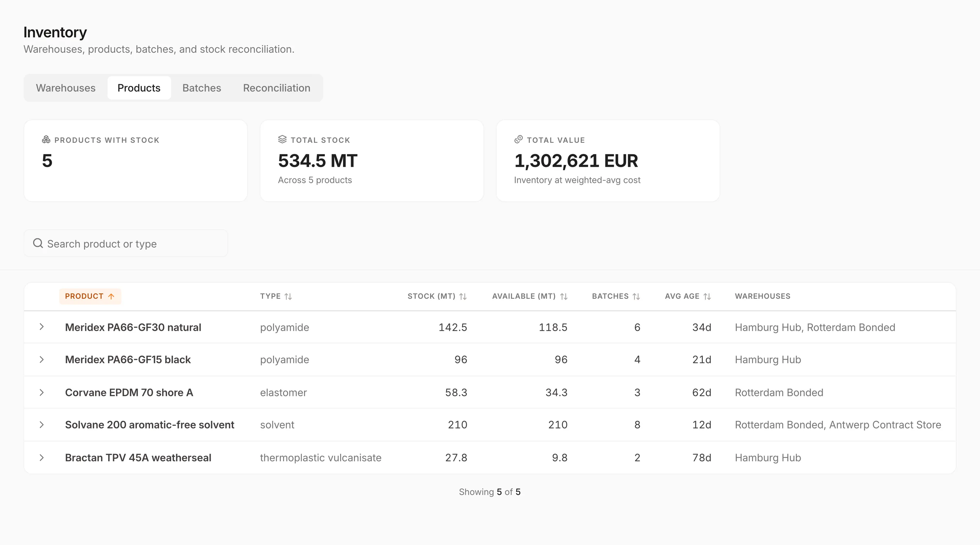Click the STOCK (MT) header label

(431, 296)
